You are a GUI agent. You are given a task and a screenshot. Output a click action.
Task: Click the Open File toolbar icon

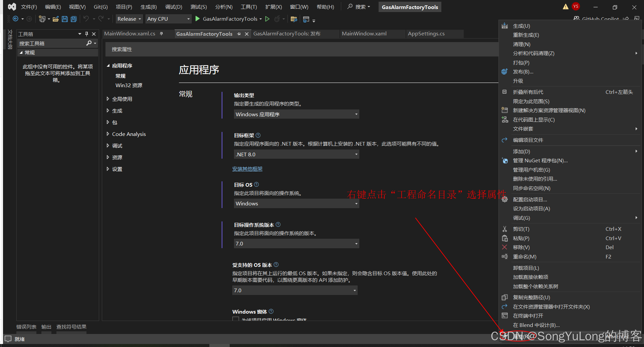55,19
